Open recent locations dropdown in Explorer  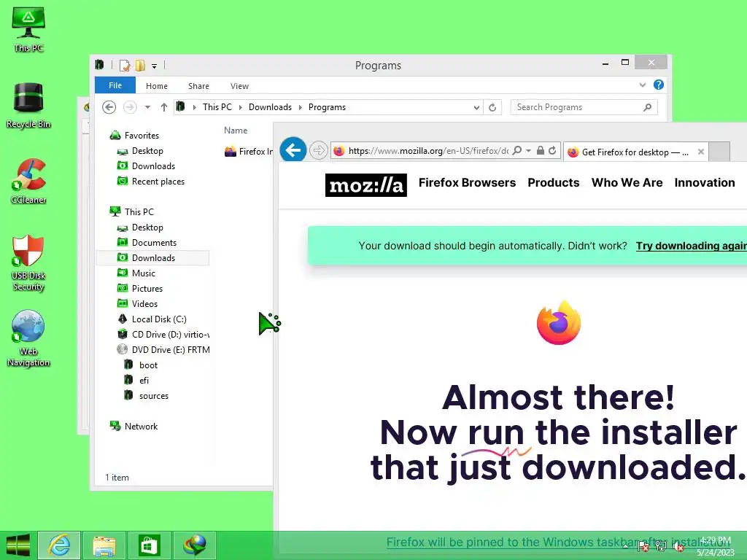click(x=147, y=107)
